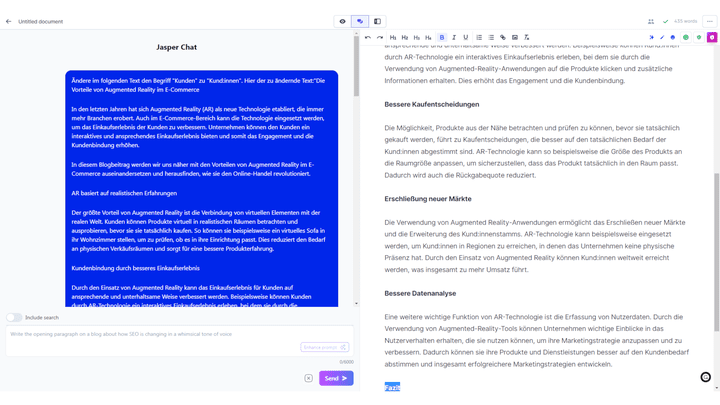Screen dimensions: 720x405
Task: Click the Enhance prompt button
Action: click(324, 347)
